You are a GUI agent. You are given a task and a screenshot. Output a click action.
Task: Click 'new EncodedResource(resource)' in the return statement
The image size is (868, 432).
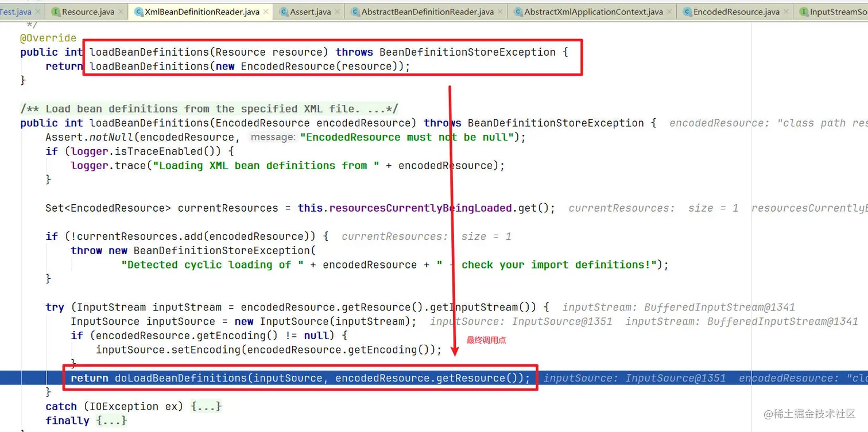pos(310,67)
